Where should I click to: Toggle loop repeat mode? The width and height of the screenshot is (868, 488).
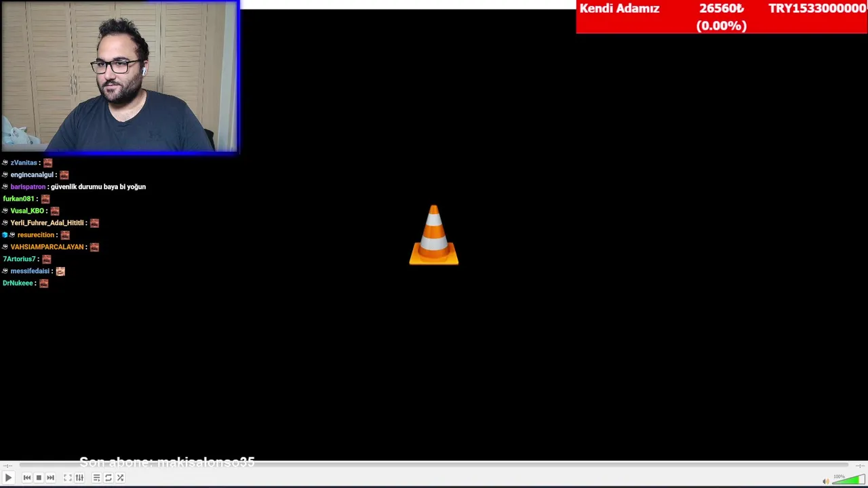[108, 478]
